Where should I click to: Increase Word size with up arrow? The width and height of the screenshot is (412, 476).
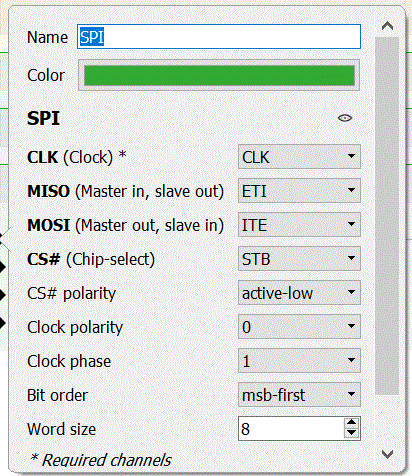351,423
